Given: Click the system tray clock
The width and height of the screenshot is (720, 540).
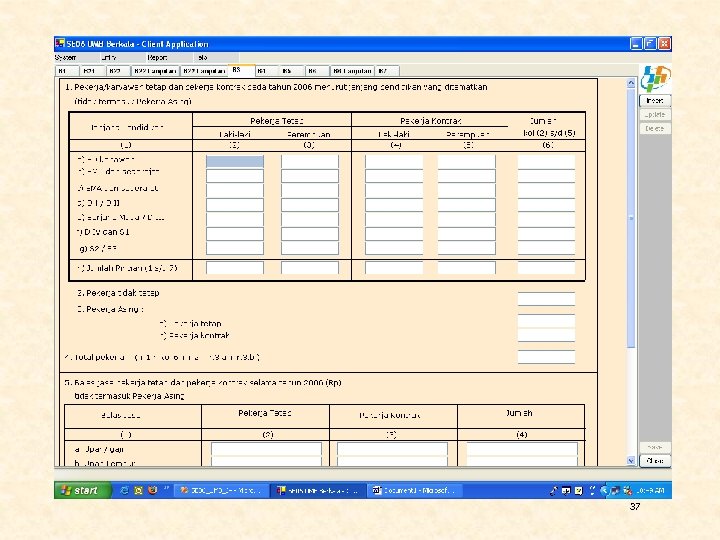Looking at the screenshot, I should click(x=651, y=491).
